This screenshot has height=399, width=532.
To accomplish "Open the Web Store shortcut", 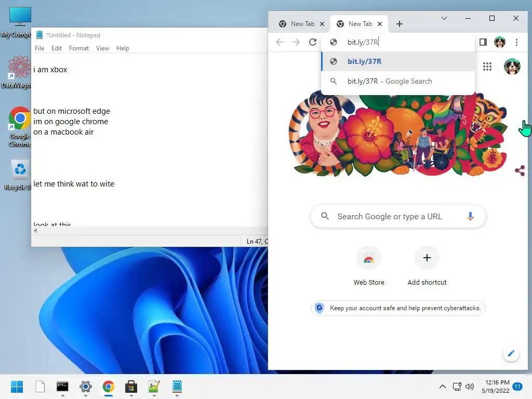I will pos(369,267).
